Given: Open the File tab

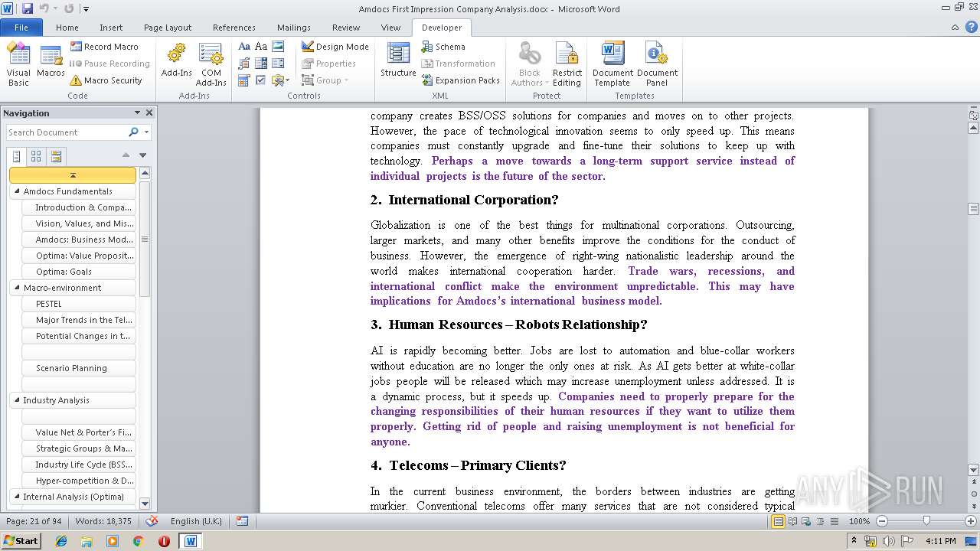Looking at the screenshot, I should [21, 28].
